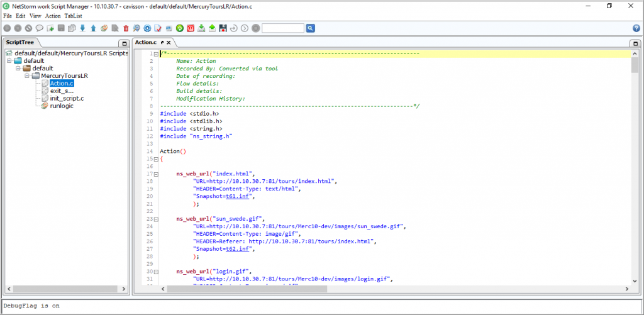Click the '#include "ns_string.h"' line of code
644x315 pixels.
click(196, 136)
